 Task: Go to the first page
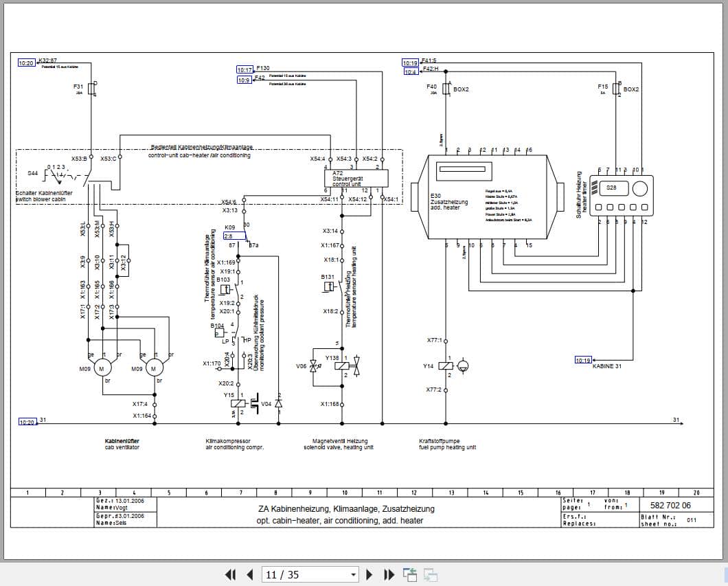(x=230, y=575)
